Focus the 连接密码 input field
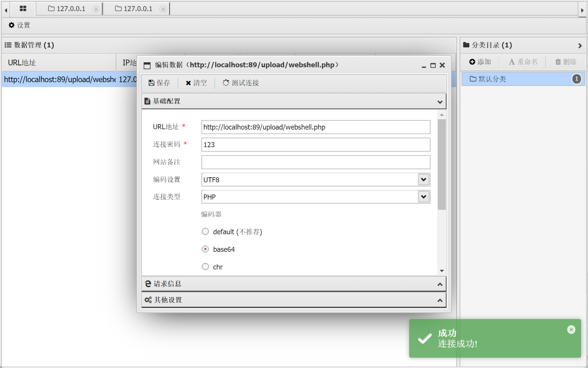This screenshot has height=368, width=588. point(316,145)
